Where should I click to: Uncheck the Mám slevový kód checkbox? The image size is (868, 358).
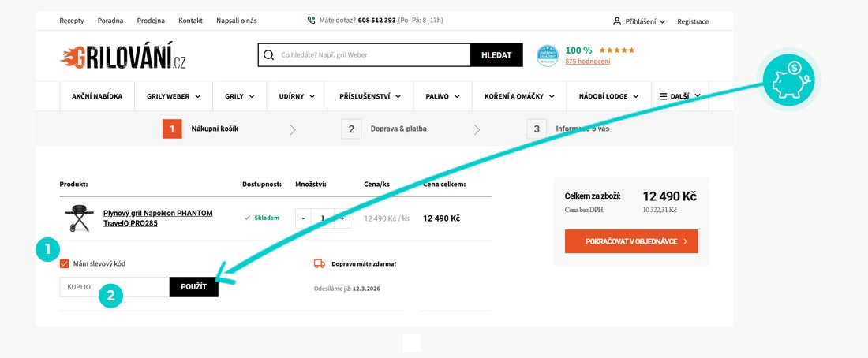tap(64, 263)
